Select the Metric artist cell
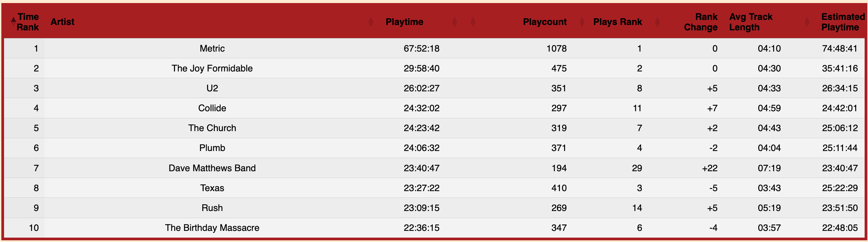This screenshot has height=242, width=868. click(212, 49)
